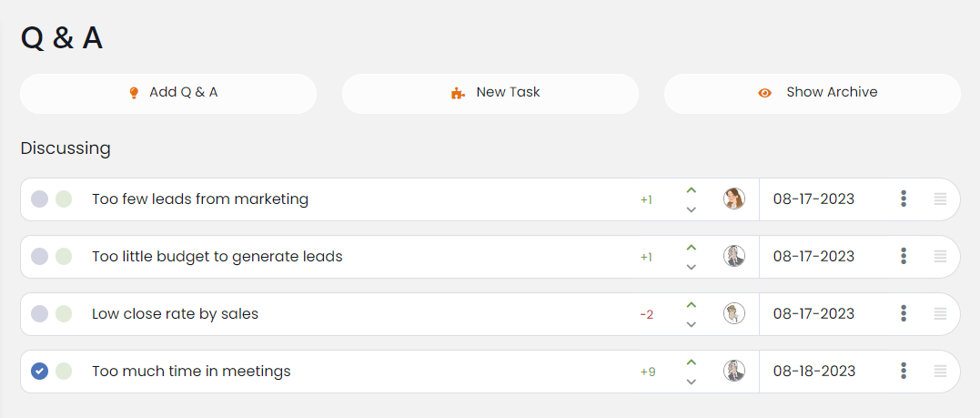Click drag handle on Too little budget row
This screenshot has height=418, width=980.
[941, 257]
